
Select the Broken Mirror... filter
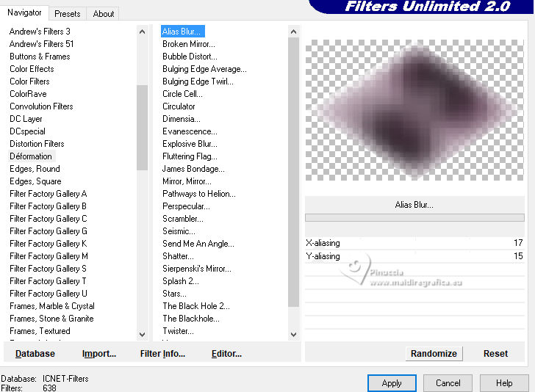(189, 44)
